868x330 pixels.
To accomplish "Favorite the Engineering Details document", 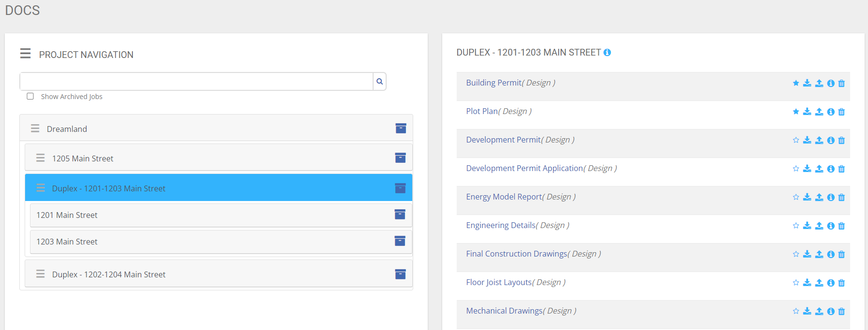I will pos(796,226).
